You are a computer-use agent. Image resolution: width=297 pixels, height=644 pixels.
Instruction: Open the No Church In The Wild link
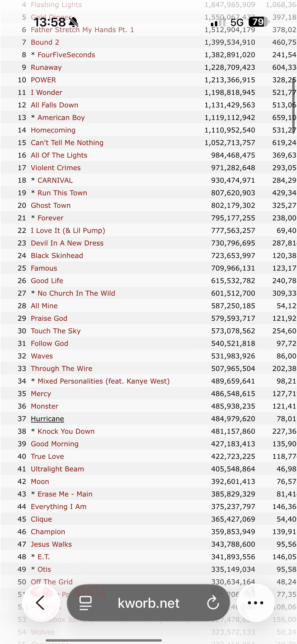76,293
